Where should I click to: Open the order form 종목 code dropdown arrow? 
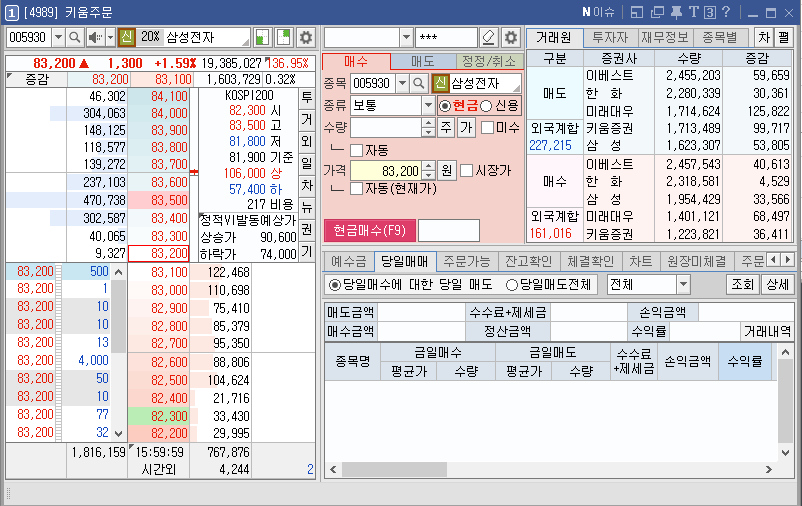403,83
